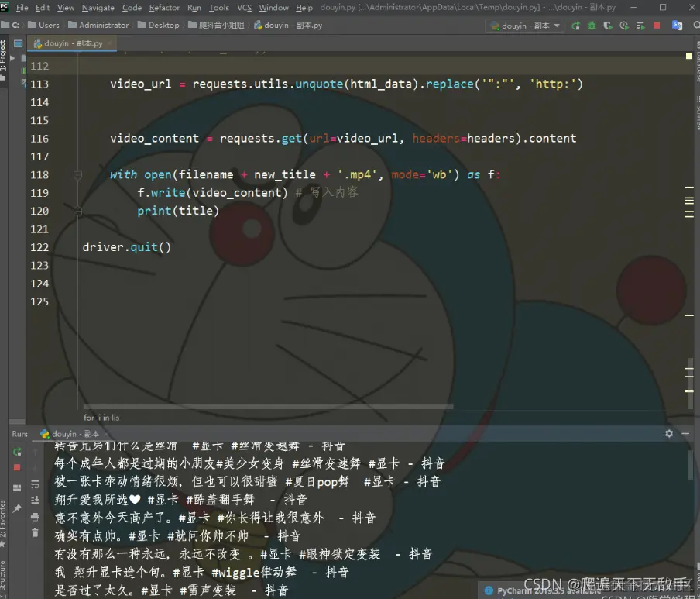Click the video_url assignment on line 113

point(346,84)
